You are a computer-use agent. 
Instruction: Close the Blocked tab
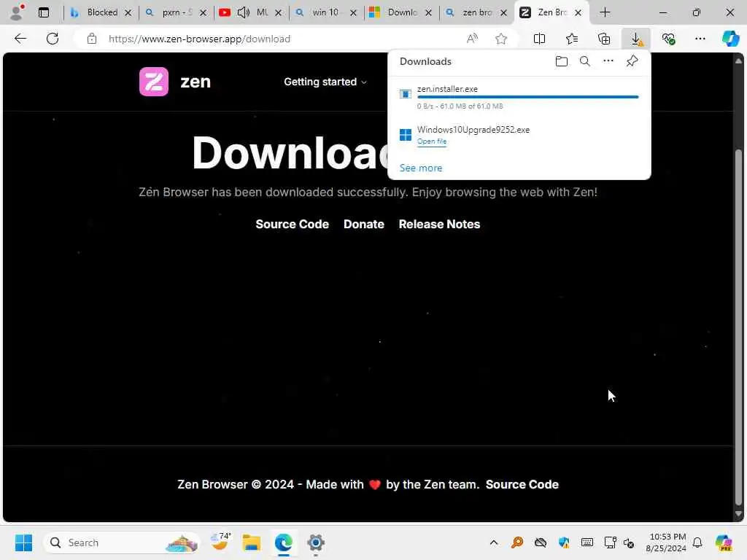point(128,13)
